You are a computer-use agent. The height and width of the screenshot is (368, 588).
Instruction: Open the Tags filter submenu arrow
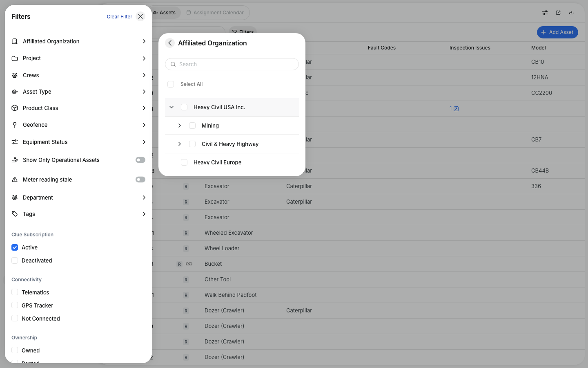144,214
